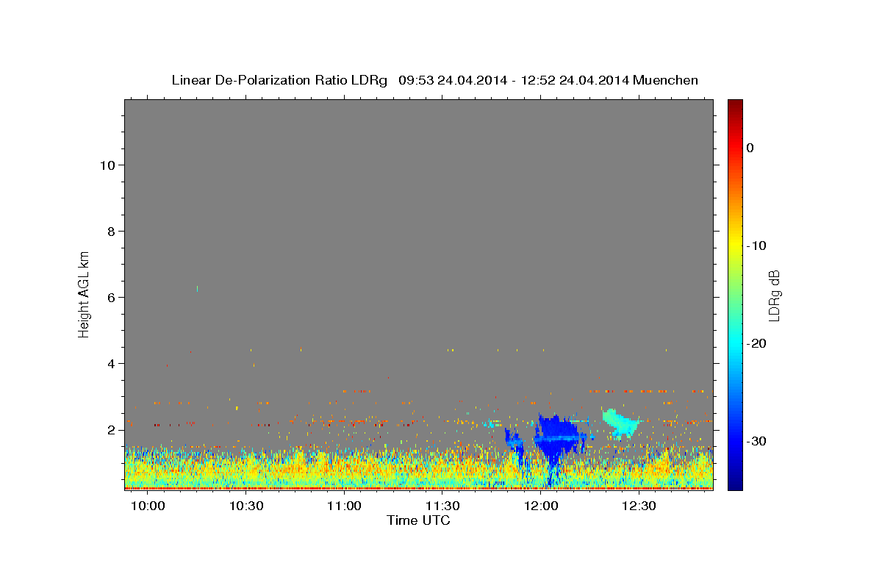Click the height tick label 2

pyautogui.click(x=112, y=430)
